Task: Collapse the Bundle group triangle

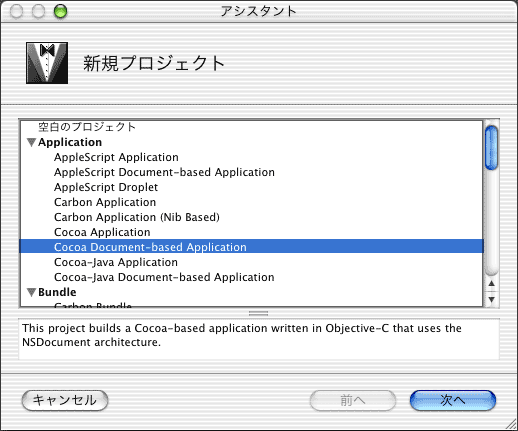Action: pyautogui.click(x=31, y=293)
